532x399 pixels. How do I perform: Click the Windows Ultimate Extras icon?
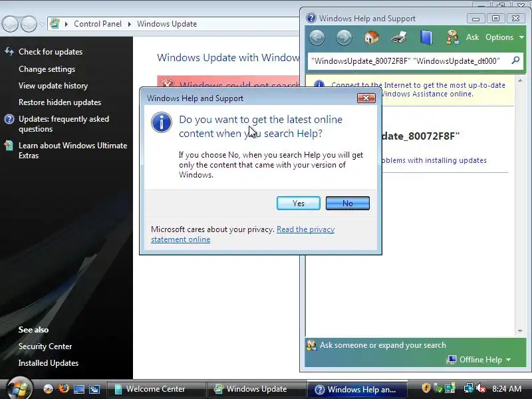[9, 146]
